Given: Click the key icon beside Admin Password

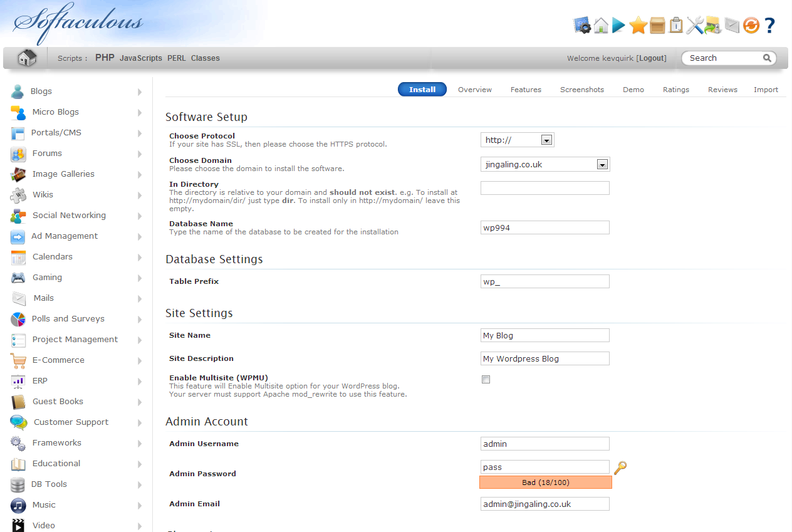Looking at the screenshot, I should coord(620,467).
